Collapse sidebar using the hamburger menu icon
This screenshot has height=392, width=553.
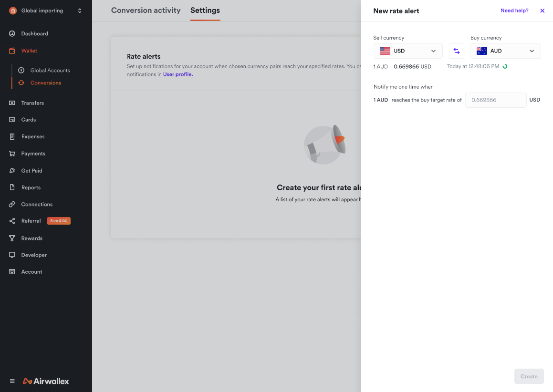(x=12, y=381)
